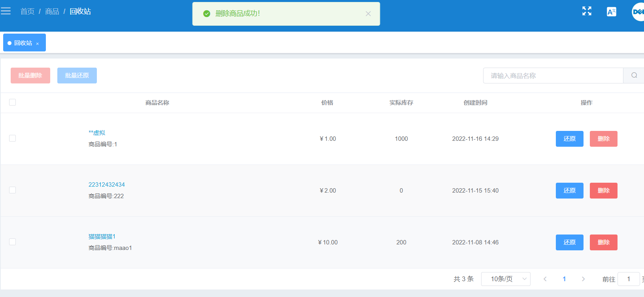Delete the 猫猫猫猫1 product

[x=604, y=242]
